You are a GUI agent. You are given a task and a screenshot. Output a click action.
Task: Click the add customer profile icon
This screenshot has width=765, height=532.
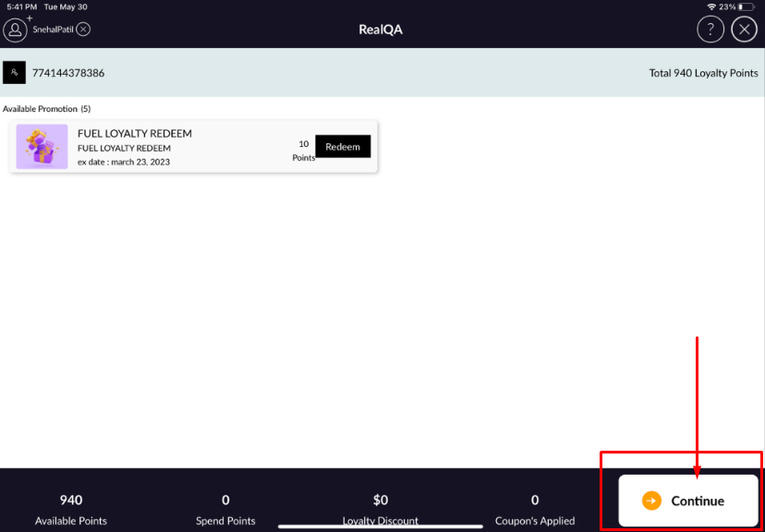(16, 30)
